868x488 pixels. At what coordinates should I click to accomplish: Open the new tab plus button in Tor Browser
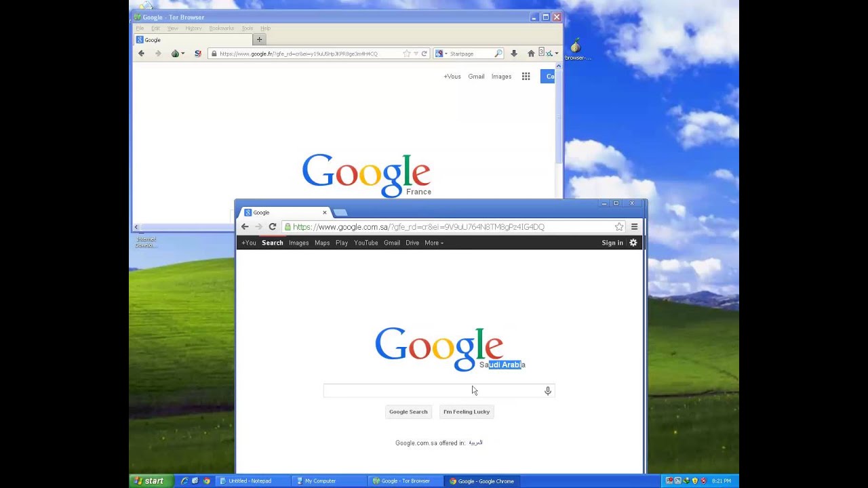pos(259,39)
